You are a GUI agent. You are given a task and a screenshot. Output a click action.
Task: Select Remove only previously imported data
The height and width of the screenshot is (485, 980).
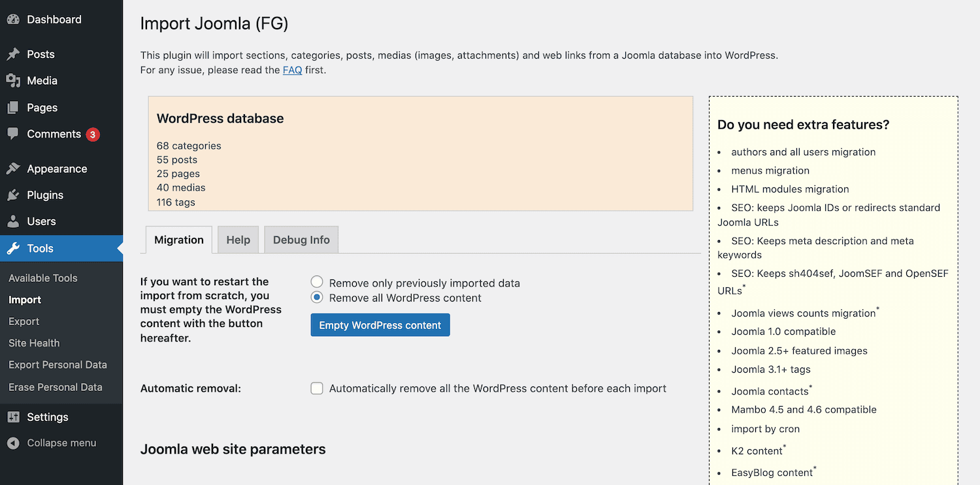click(317, 281)
